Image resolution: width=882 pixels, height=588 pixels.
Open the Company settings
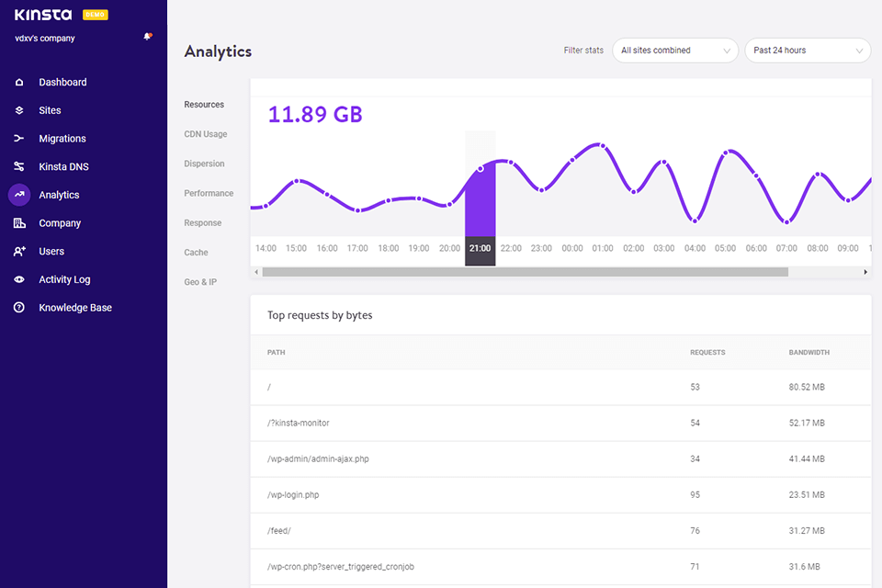coord(61,222)
